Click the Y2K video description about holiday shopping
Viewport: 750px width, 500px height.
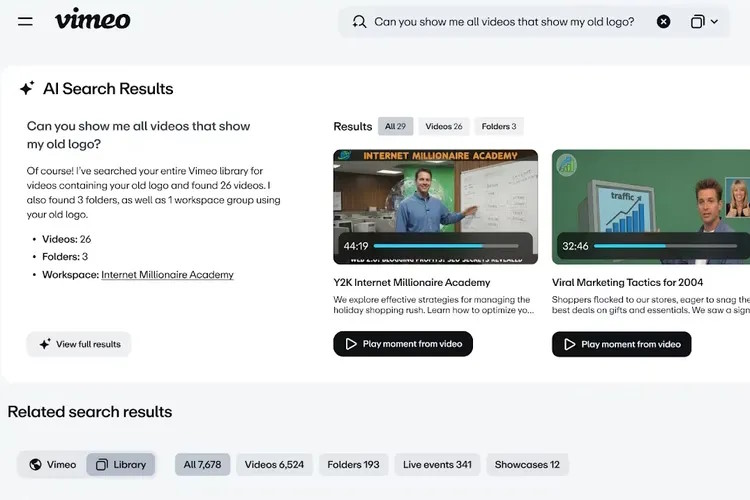(433, 305)
